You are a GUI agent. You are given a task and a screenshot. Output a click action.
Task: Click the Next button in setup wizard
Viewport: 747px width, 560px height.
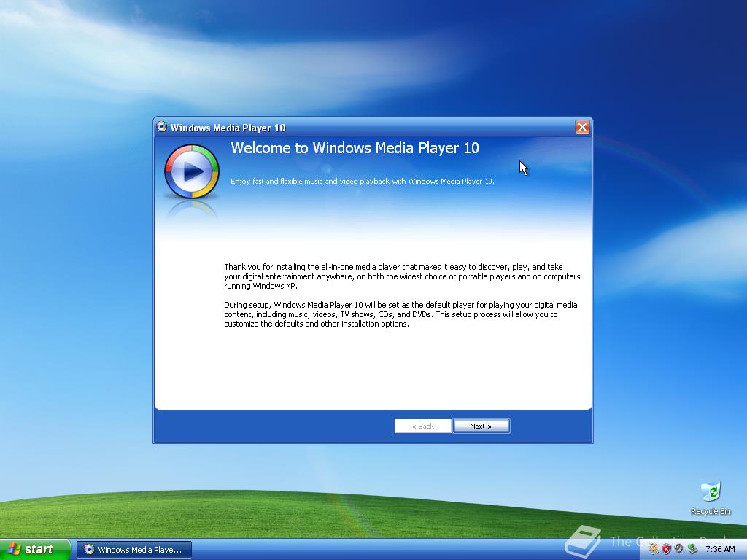pyautogui.click(x=481, y=426)
